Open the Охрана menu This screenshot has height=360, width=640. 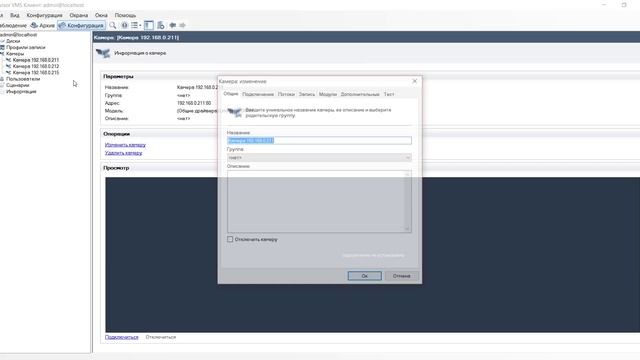pyautogui.click(x=79, y=15)
